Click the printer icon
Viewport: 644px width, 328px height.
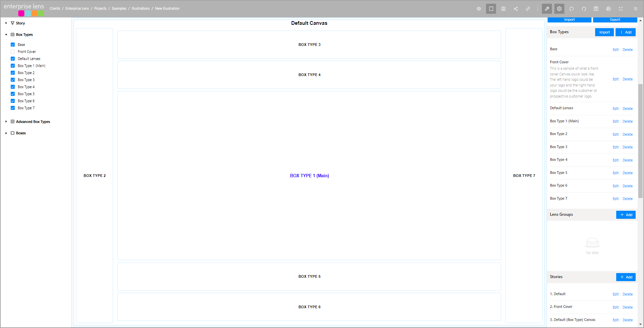(609, 9)
